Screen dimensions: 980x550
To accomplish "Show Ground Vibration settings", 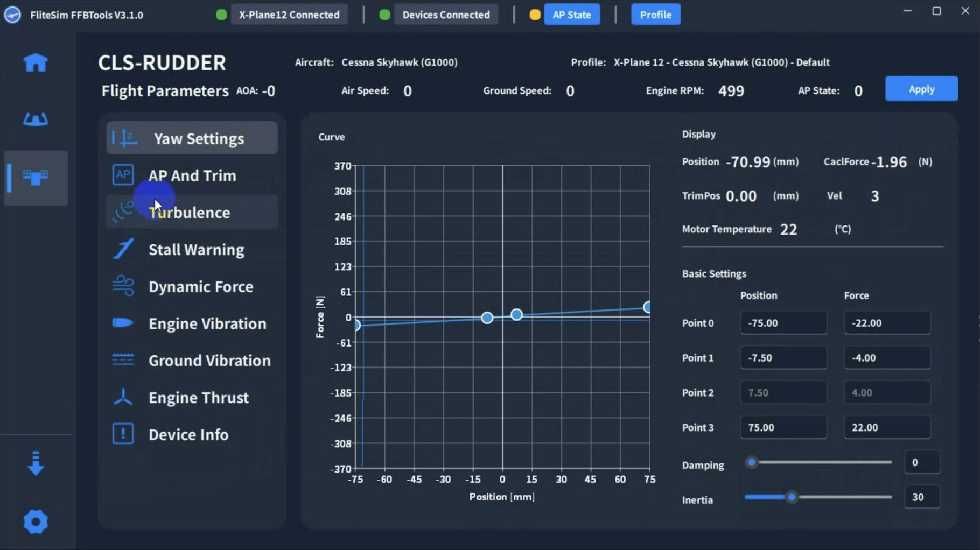I will (x=192, y=361).
